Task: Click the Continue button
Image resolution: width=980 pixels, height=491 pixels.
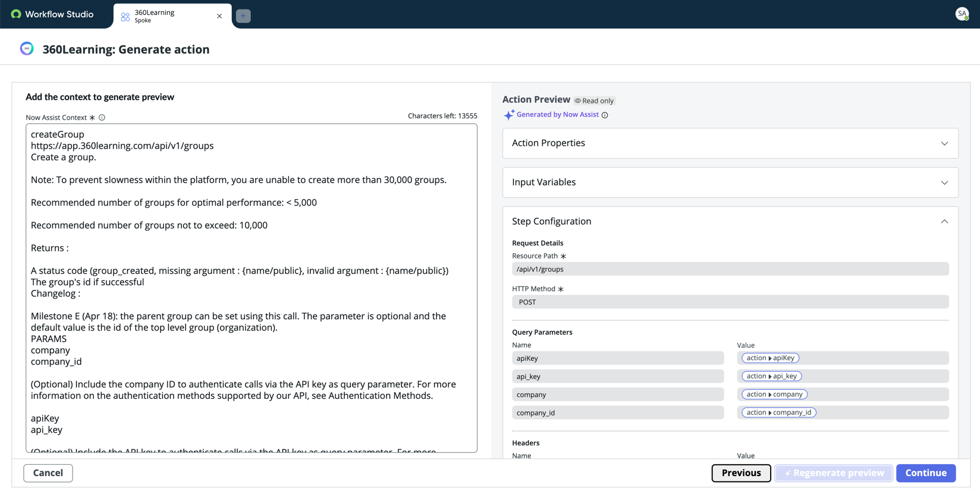Action: (925, 473)
